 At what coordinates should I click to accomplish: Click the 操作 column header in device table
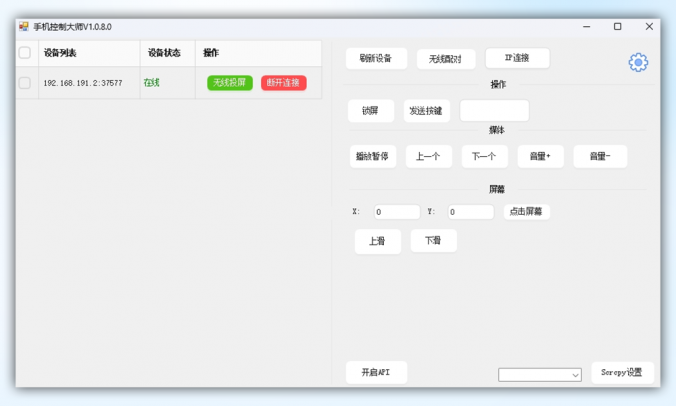pyautogui.click(x=211, y=53)
